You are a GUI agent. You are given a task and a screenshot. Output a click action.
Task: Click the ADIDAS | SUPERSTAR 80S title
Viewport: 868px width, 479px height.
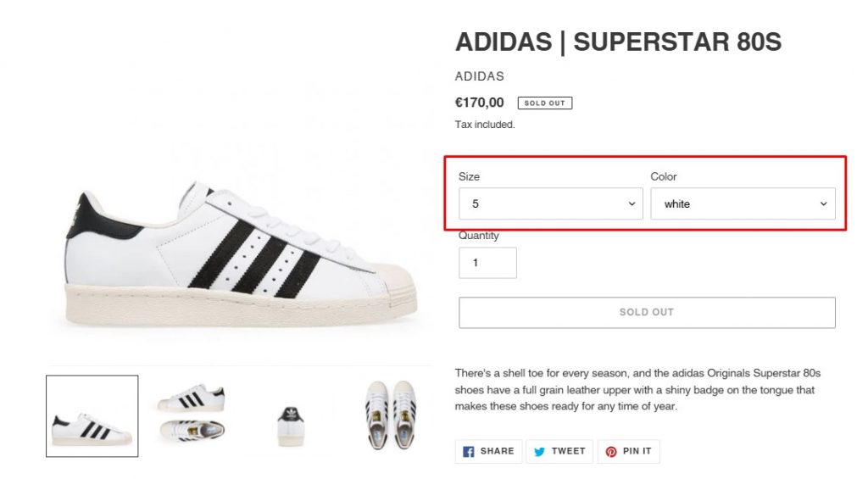618,42
